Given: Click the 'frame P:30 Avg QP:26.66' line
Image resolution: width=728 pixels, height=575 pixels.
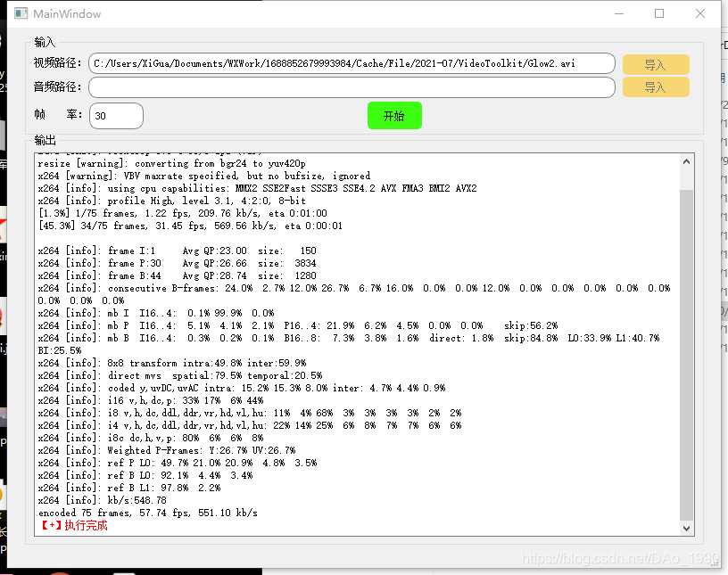Looking at the screenshot, I should [178, 263].
